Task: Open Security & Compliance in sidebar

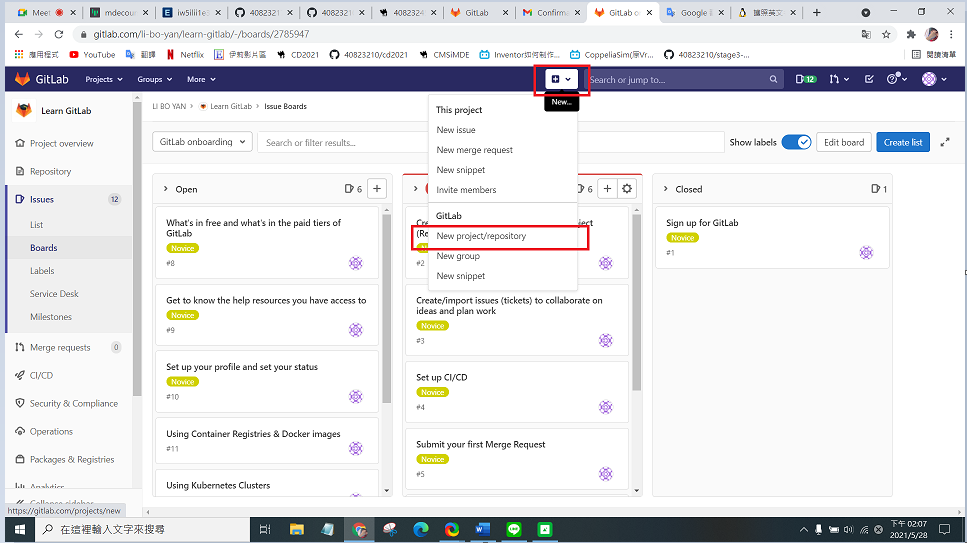Action: 73,404
